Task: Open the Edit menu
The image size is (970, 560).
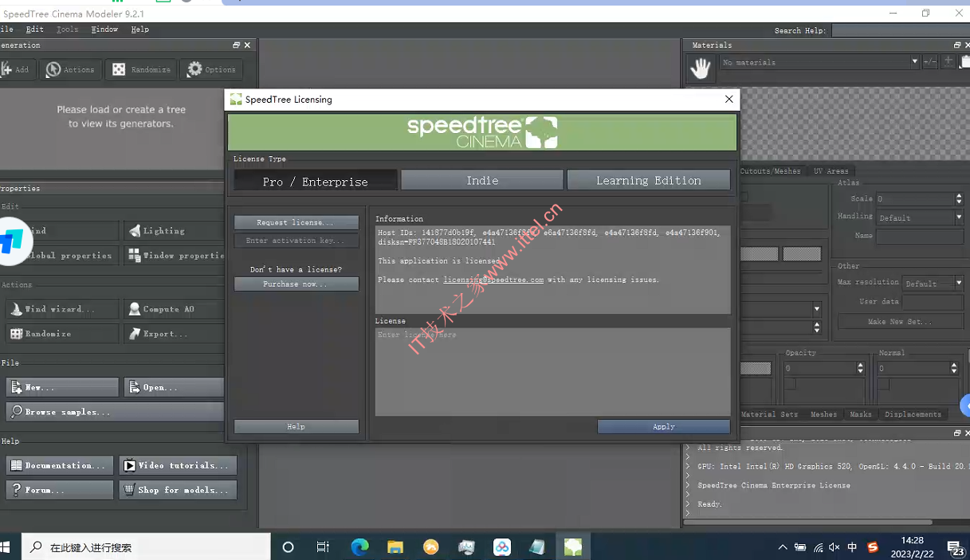Action: 34,29
